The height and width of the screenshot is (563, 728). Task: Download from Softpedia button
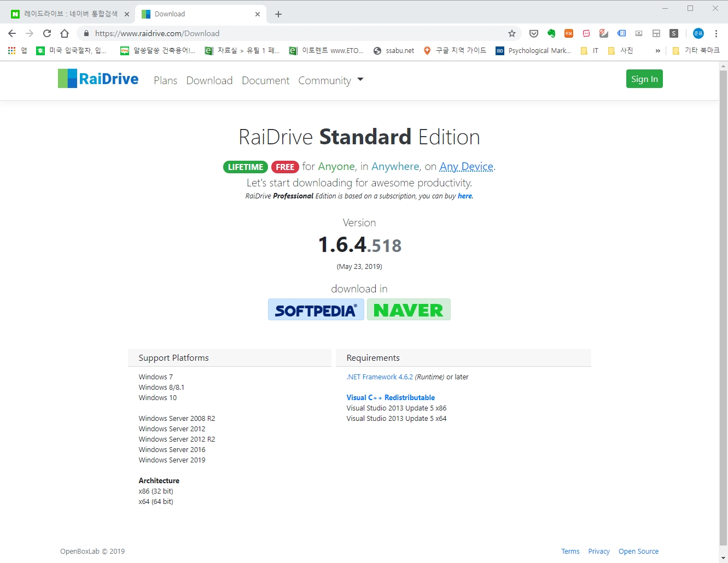[x=316, y=309]
